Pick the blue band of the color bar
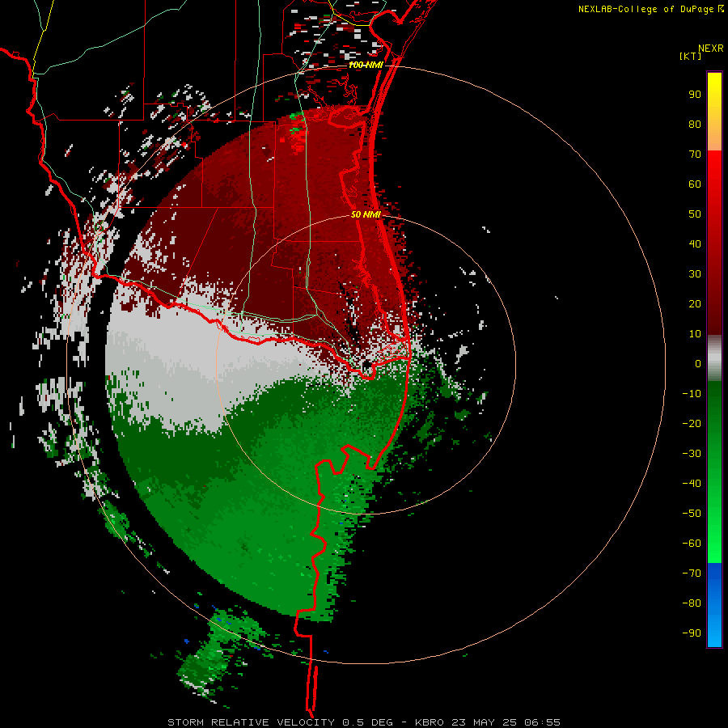Screen dimensions: 728x728 pos(714,604)
